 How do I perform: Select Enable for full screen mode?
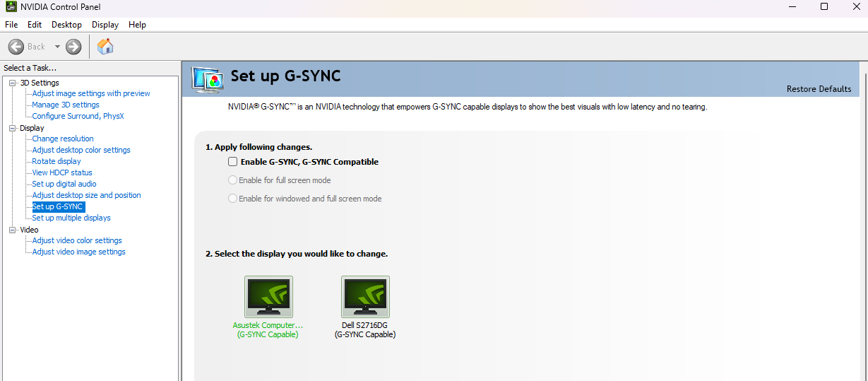[233, 180]
